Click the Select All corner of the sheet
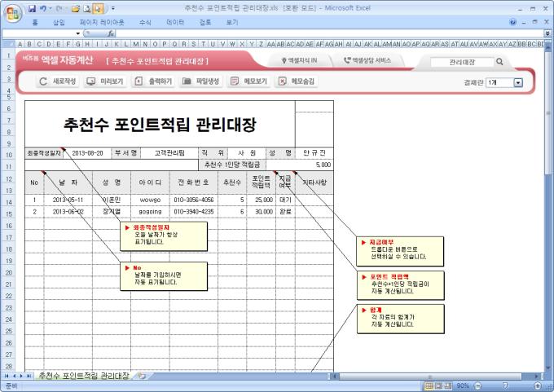Viewport: 554px width, 392px height. [x=8, y=44]
